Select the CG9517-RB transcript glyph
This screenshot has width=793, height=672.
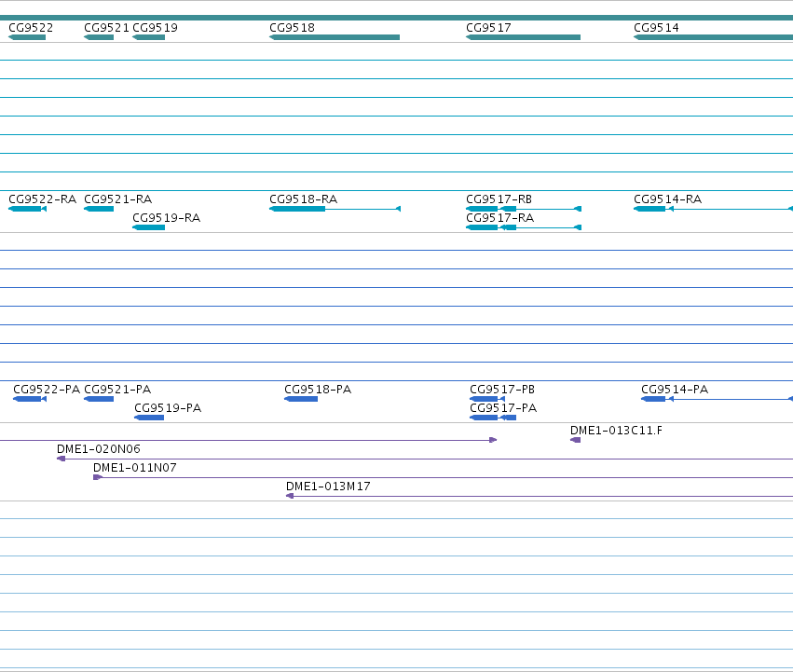(x=524, y=209)
